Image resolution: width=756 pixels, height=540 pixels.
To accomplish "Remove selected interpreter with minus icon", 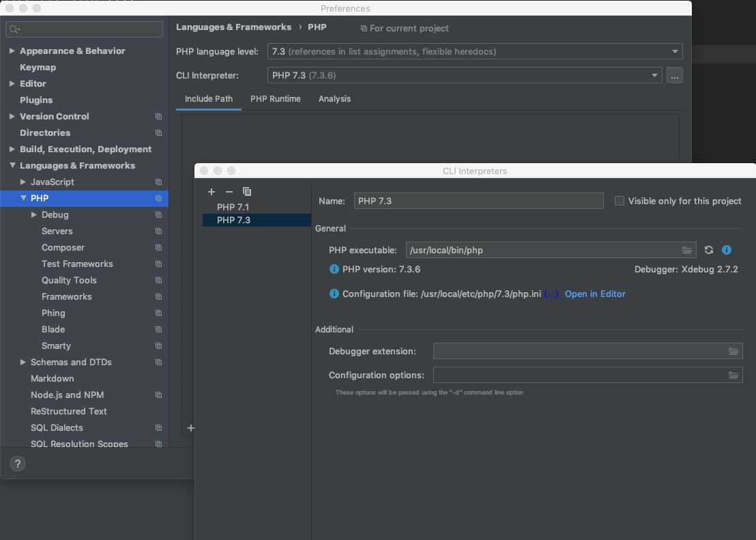I will [x=229, y=192].
